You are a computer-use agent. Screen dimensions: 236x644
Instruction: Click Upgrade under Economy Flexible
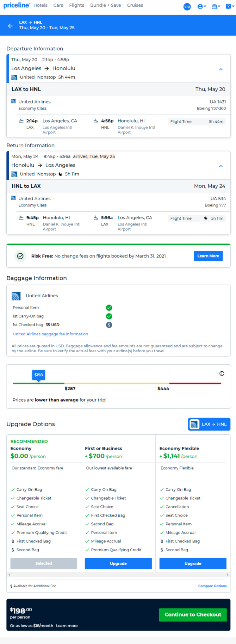[x=193, y=563]
